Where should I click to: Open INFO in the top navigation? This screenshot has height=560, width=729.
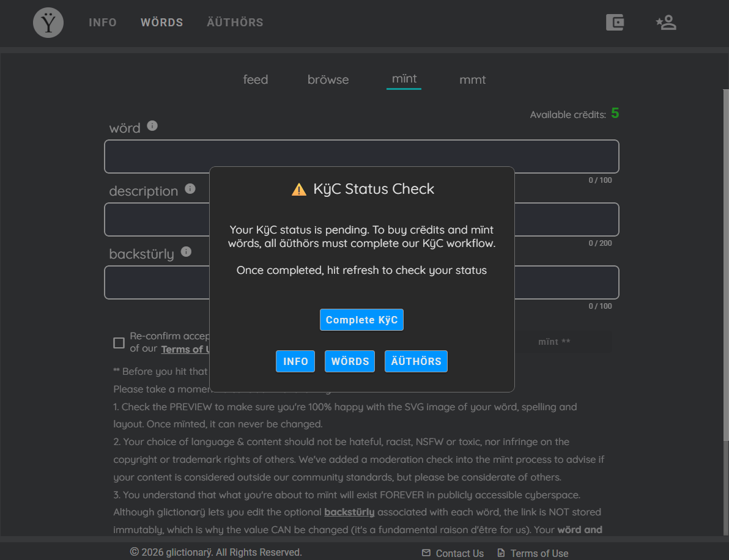click(x=103, y=22)
